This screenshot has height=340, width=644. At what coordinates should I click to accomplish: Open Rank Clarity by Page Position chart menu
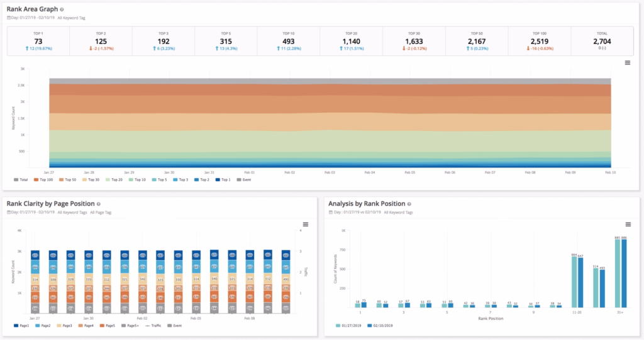[305, 224]
